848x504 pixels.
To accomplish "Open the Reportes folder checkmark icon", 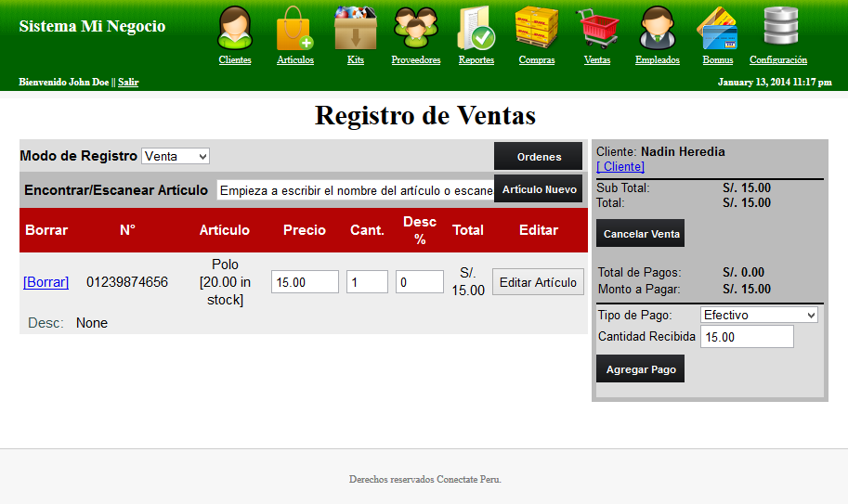I will 476,28.
